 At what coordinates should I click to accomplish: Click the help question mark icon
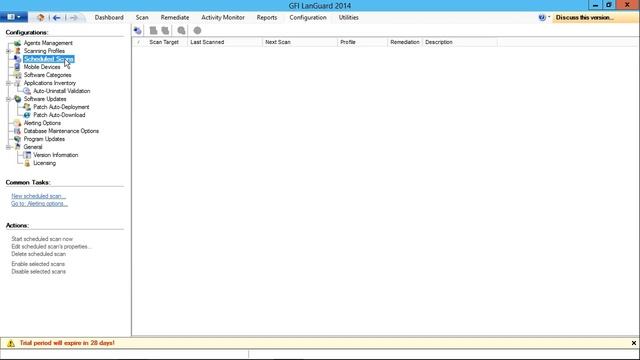click(542, 18)
